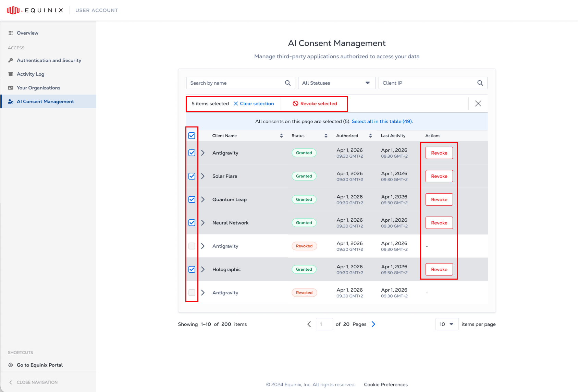This screenshot has width=578, height=392.
Task: Uncheck the select-all header checkbox
Action: coord(192,136)
